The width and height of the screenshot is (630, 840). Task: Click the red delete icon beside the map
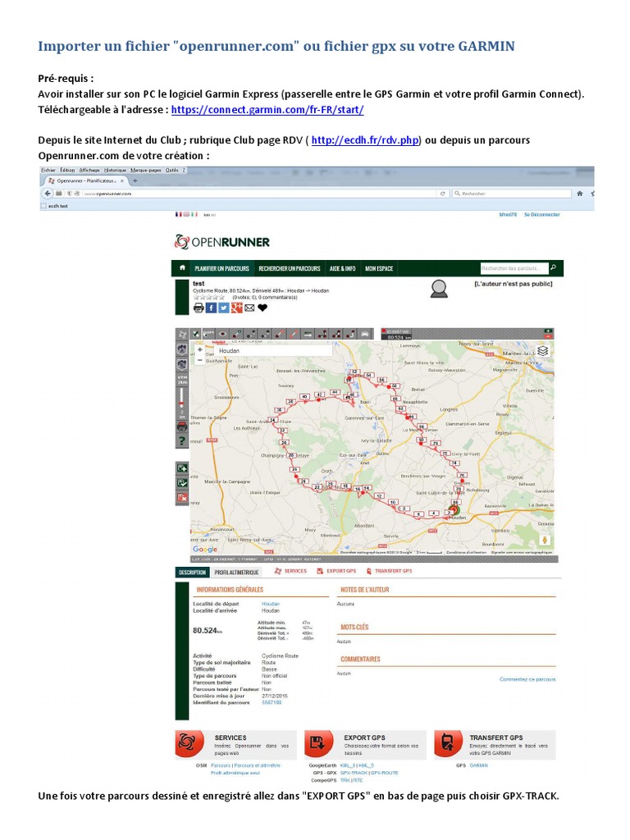coord(182,498)
